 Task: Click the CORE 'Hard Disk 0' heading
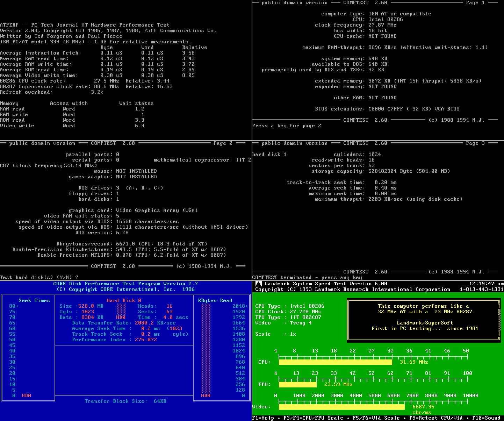click(x=124, y=300)
